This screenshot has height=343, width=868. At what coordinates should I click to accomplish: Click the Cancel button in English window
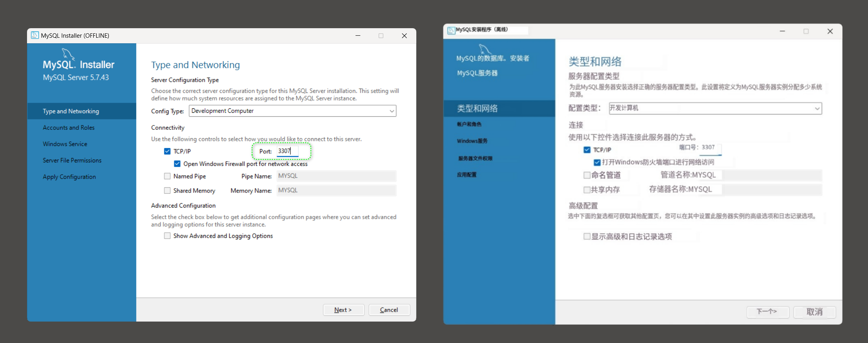[x=389, y=310]
